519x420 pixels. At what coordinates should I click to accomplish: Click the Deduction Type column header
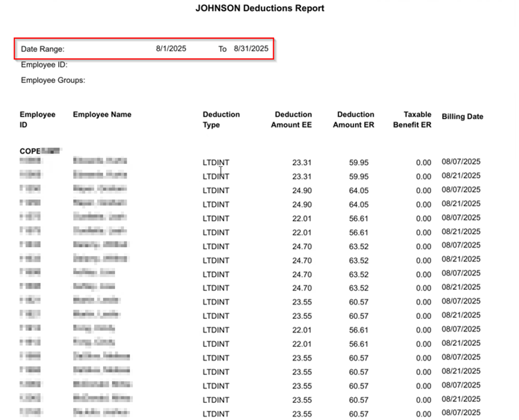tap(221, 120)
